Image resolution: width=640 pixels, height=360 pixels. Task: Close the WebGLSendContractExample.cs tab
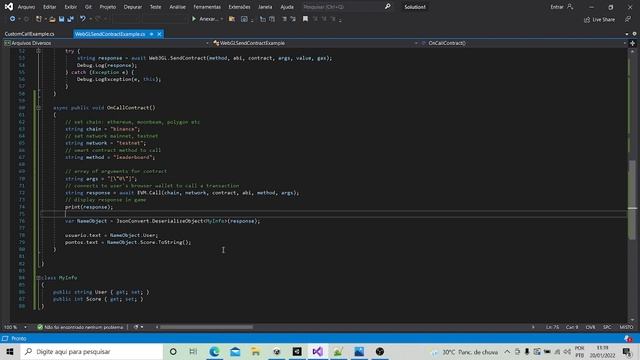pyautogui.click(x=159, y=34)
